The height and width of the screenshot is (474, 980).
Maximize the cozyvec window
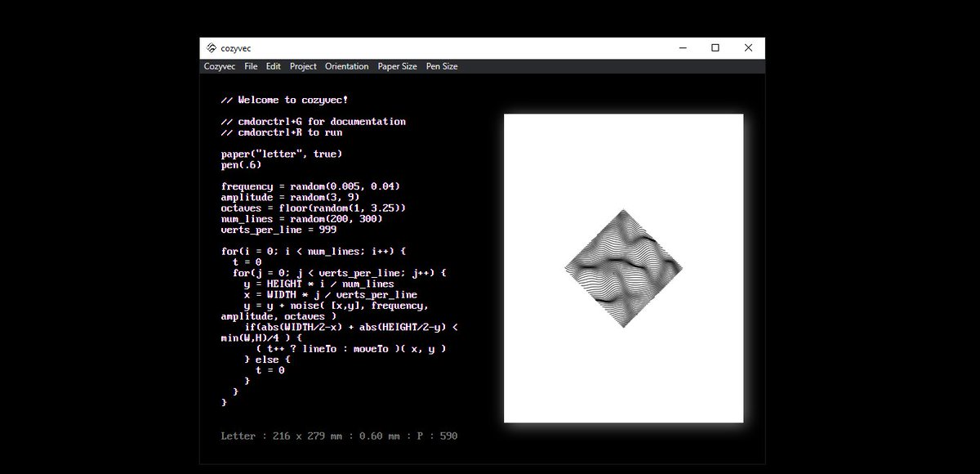pos(715,48)
